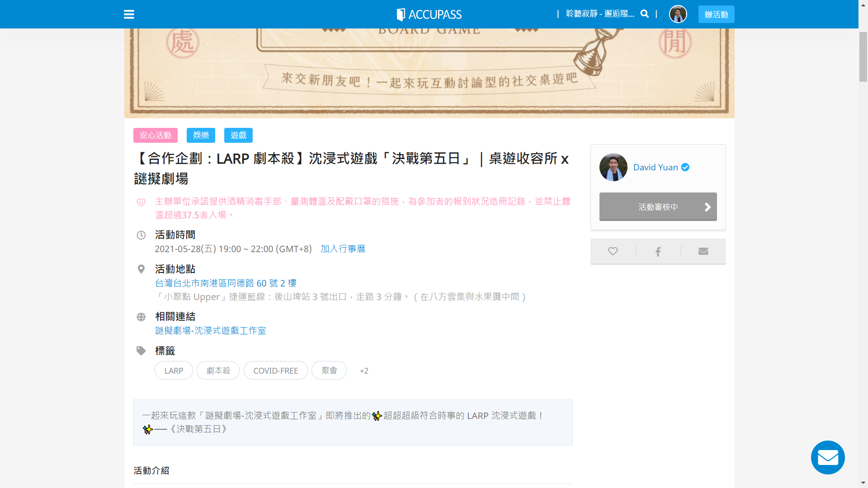Share event via Facebook icon

658,251
